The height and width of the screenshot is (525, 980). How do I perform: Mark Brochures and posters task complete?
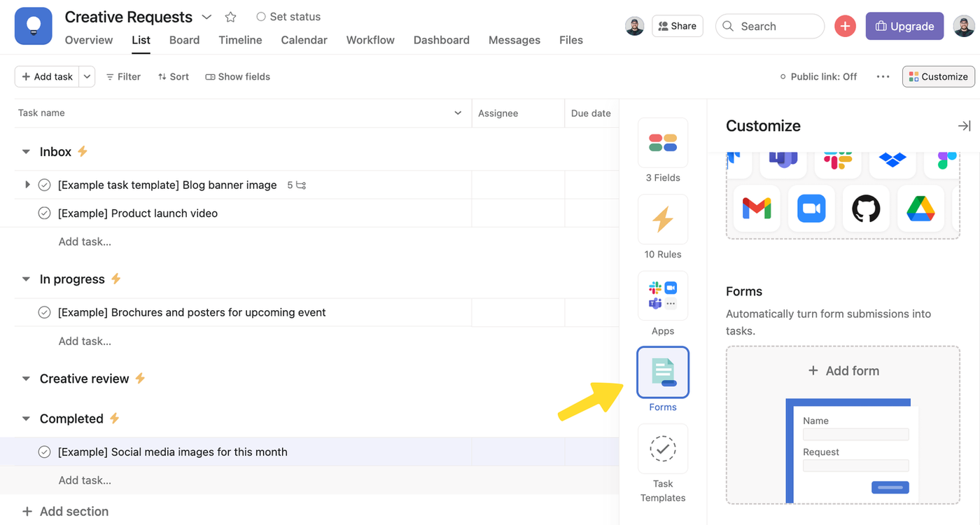(44, 313)
